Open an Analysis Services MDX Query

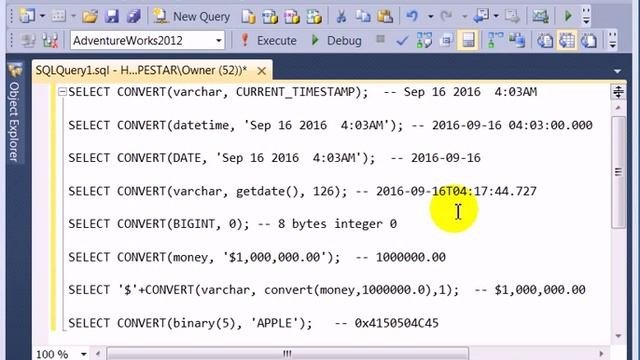270,16
